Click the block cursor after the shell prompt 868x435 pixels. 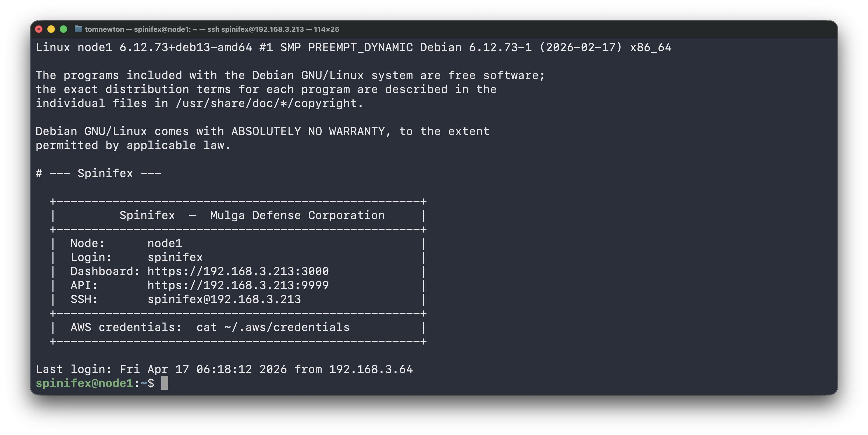[x=165, y=383]
